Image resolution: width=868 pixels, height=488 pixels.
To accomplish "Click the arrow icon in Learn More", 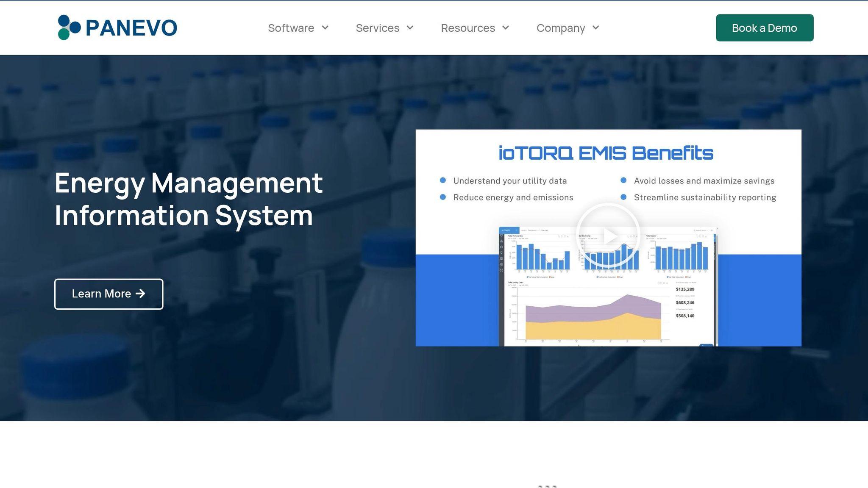I will [x=140, y=294].
